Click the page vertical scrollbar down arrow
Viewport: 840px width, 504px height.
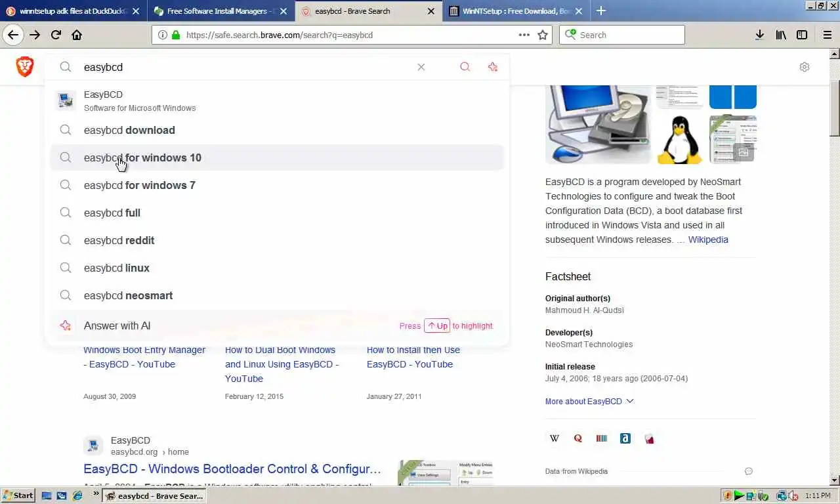(835, 480)
